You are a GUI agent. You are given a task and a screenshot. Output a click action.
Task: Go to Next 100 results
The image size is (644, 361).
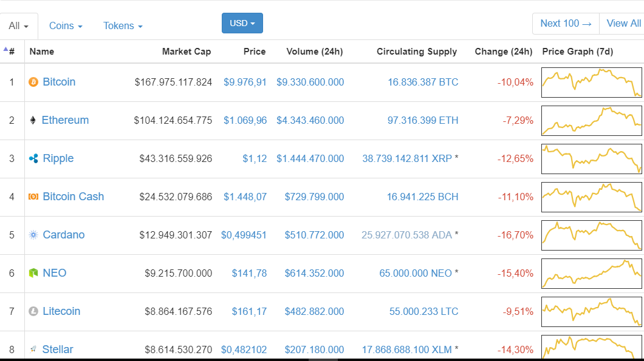point(566,24)
